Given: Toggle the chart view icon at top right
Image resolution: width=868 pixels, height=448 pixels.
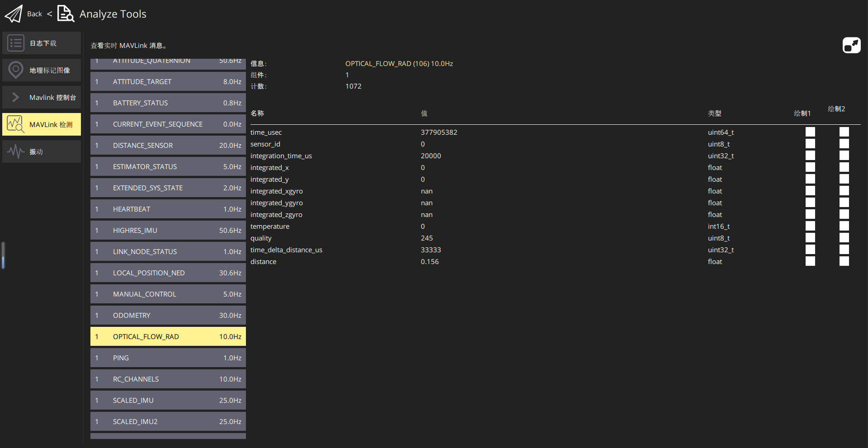Looking at the screenshot, I should point(852,45).
